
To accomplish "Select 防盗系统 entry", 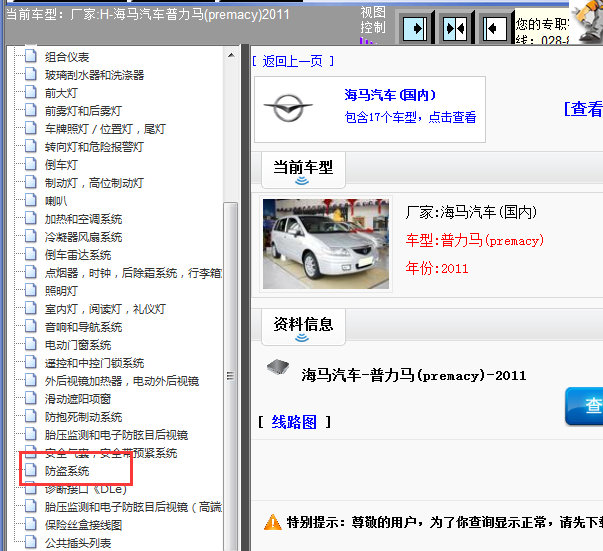I will [x=67, y=471].
